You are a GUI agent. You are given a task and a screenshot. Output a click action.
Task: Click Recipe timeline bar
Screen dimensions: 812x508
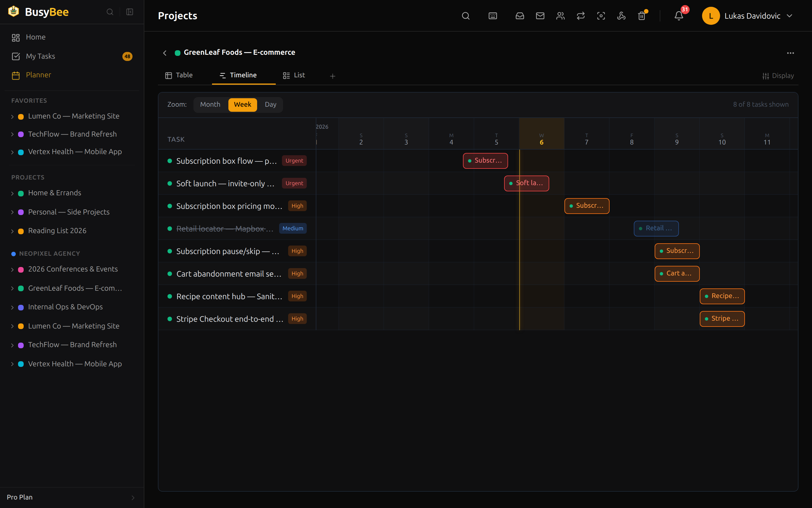pos(722,296)
